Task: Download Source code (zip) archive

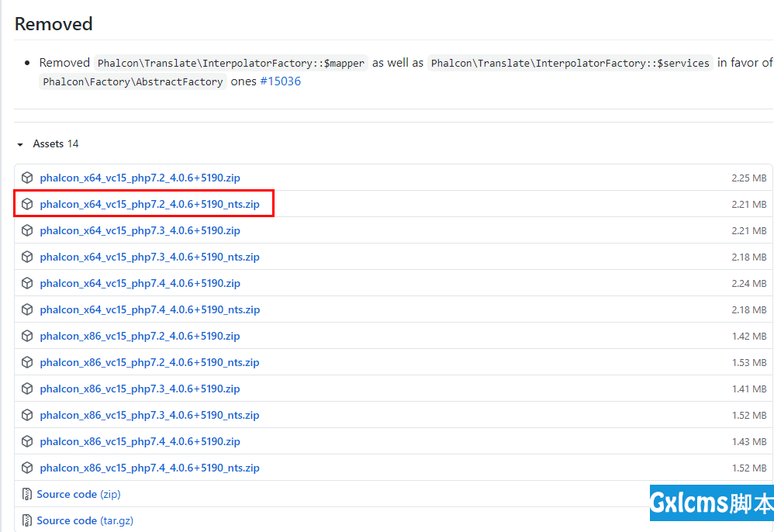Action: click(78, 494)
